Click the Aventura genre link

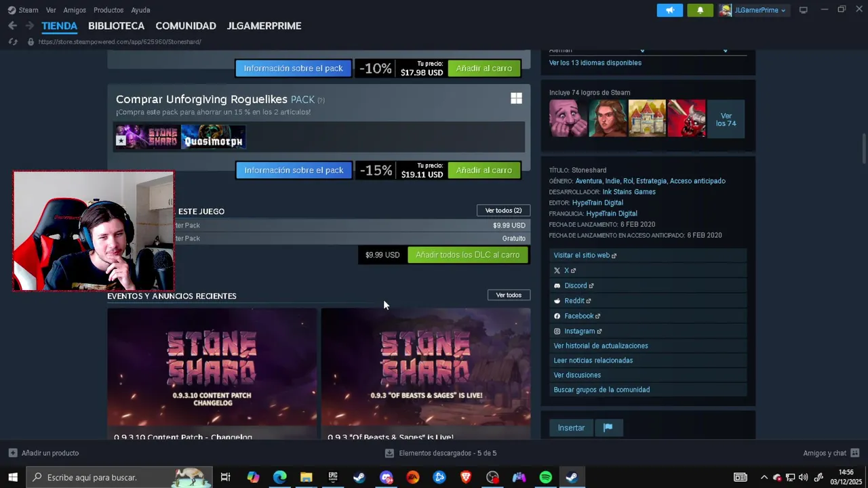tap(589, 181)
